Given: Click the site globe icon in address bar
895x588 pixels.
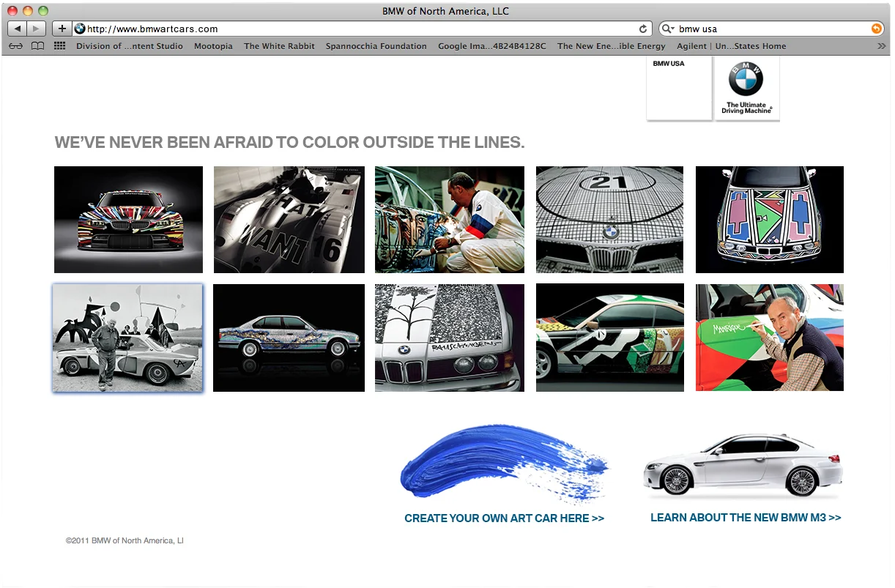Looking at the screenshot, I should (x=80, y=29).
